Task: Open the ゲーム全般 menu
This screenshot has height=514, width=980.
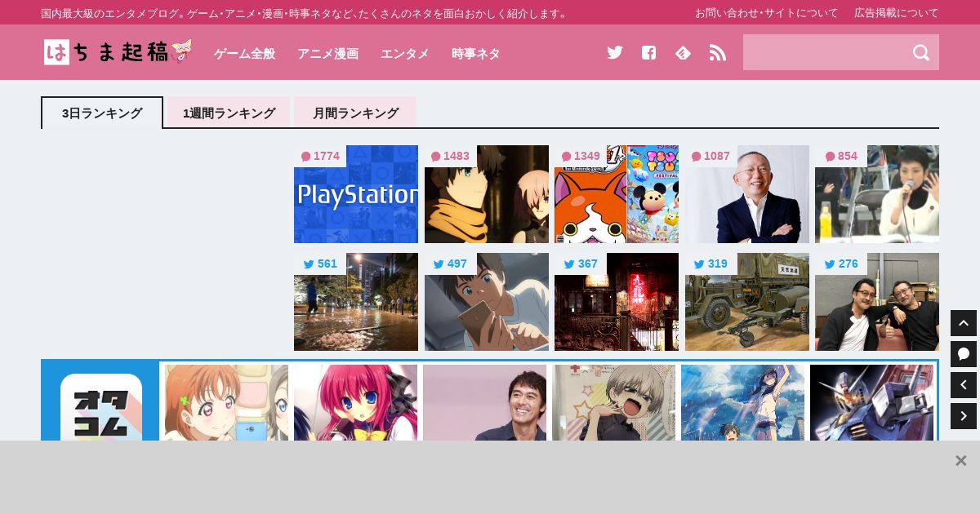Action: [244, 53]
